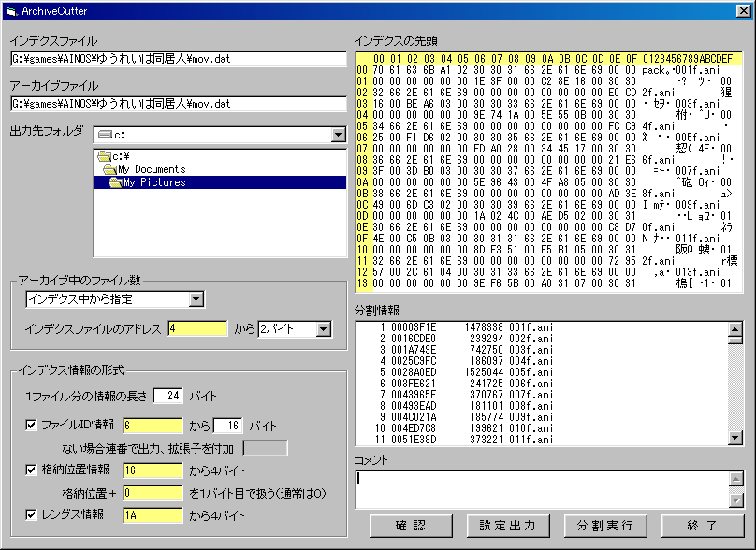Select the My Pictures folder

click(153, 182)
